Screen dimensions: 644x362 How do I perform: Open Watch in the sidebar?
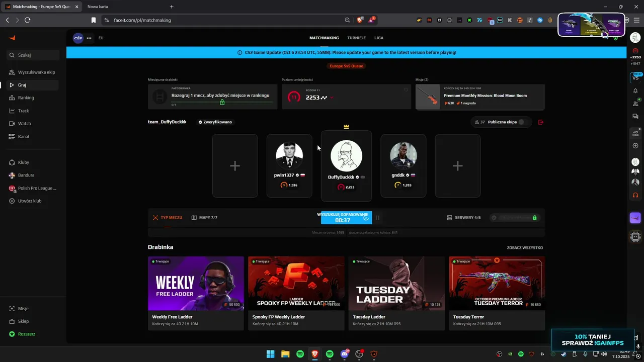coord(33,124)
